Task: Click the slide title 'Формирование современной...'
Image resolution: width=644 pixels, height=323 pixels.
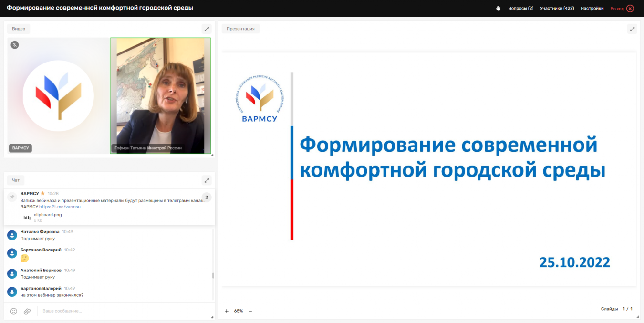Action: [x=452, y=157]
